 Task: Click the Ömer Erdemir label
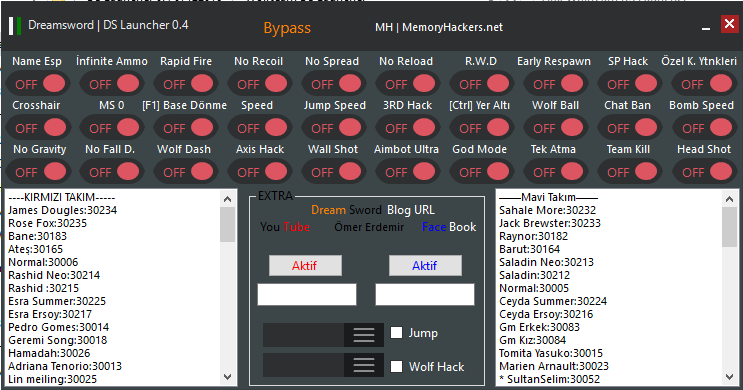click(369, 227)
